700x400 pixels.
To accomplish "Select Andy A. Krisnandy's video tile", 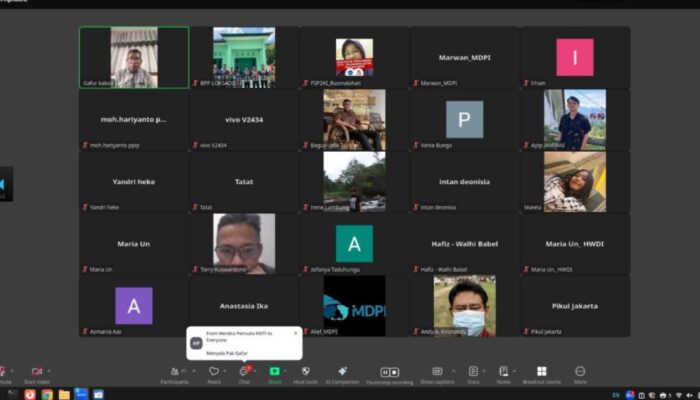I will pyautogui.click(x=464, y=305).
